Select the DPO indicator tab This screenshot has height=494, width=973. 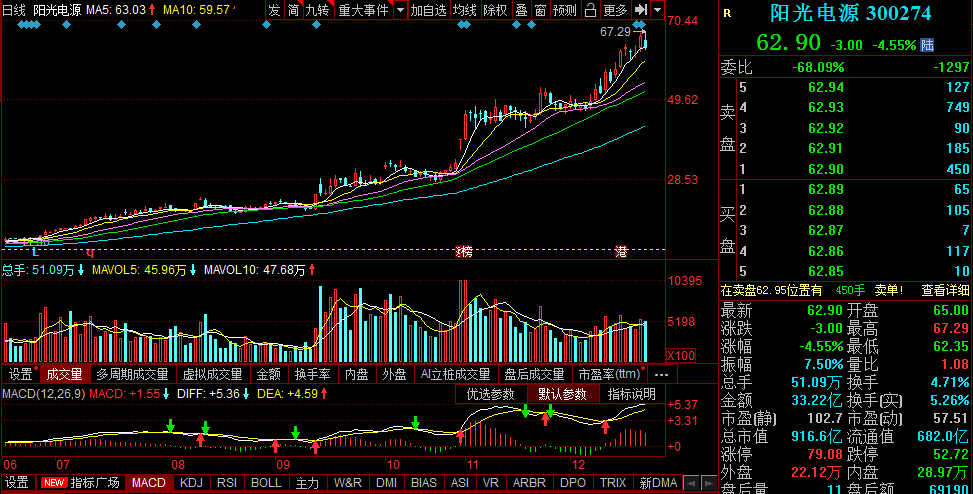[x=573, y=483]
